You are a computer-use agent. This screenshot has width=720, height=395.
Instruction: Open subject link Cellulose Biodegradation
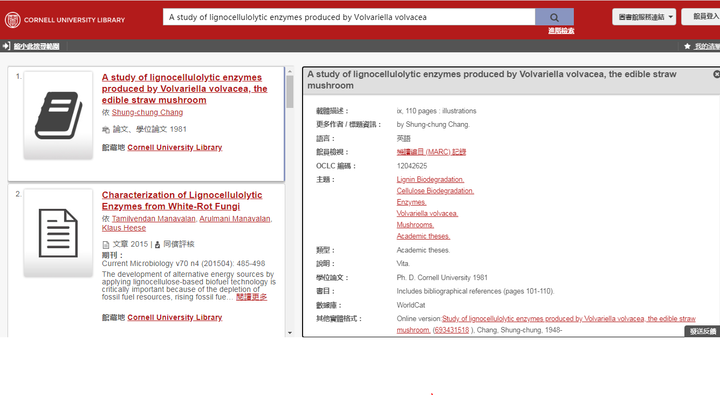pos(435,191)
